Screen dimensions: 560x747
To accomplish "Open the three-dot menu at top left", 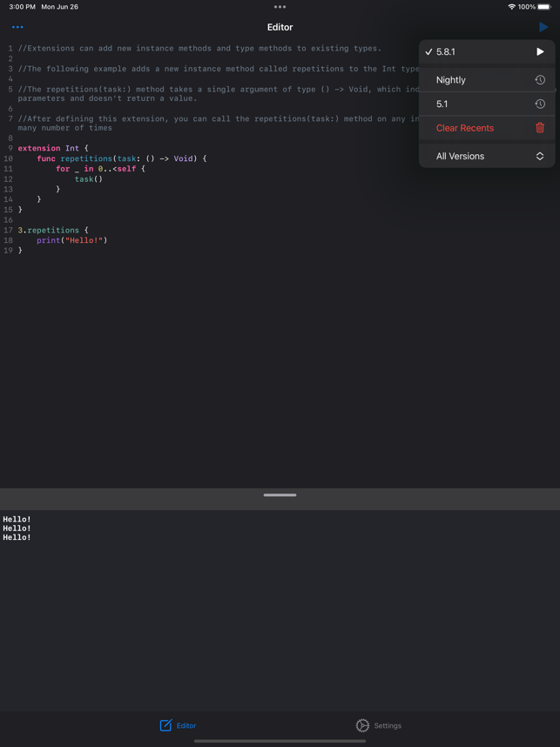I will click(17, 27).
